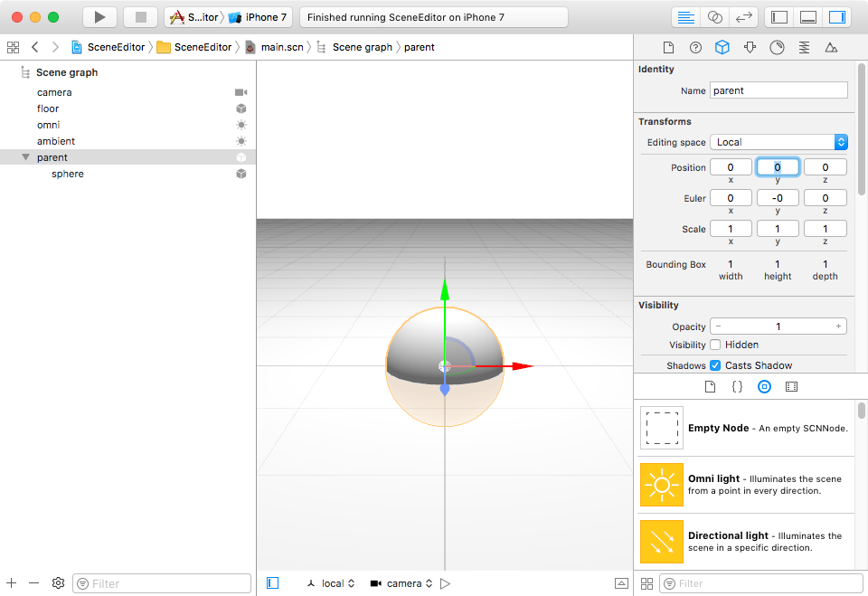Click the red X-axis manipulator arrow
The image size is (868, 596).
click(522, 366)
